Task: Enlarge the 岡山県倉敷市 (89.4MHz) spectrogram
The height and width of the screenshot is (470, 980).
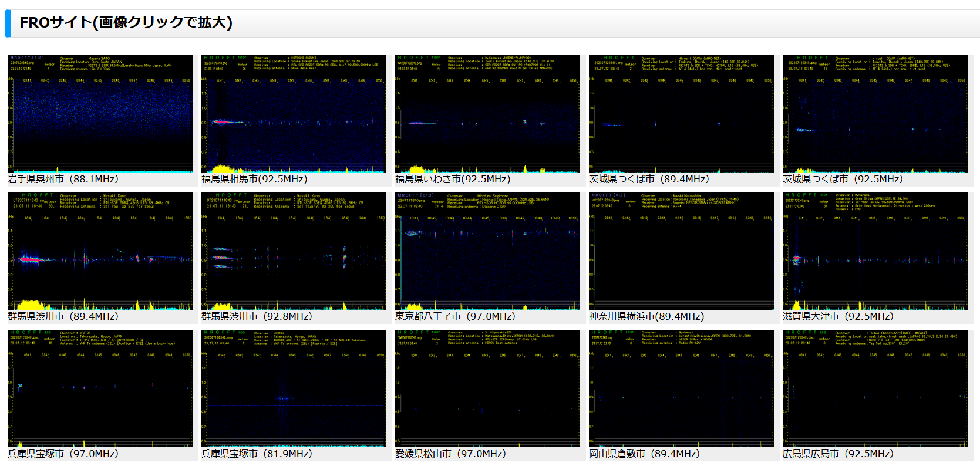Action: (681, 388)
